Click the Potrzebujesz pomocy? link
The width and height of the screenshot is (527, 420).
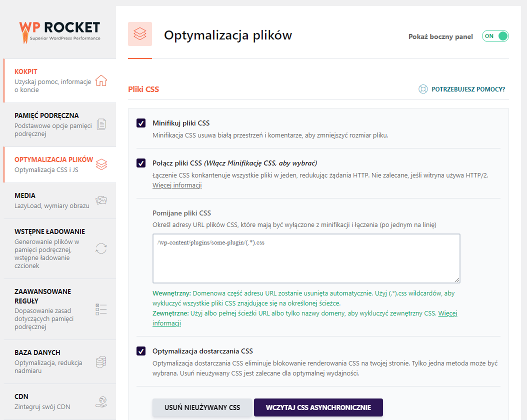[468, 89]
